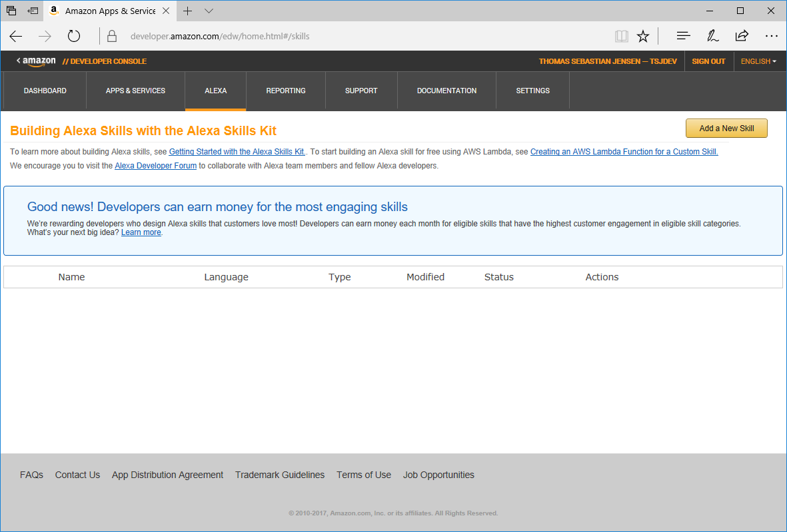This screenshot has width=787, height=532.
Task: Open Reading view book icon
Action: tap(621, 36)
